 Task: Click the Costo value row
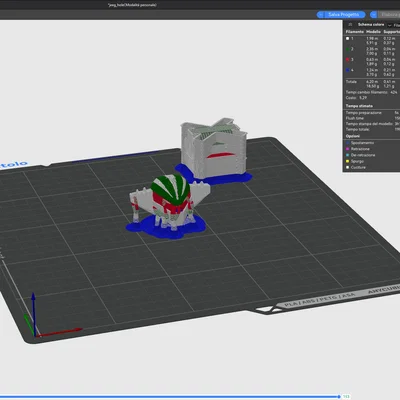[x=356, y=98]
